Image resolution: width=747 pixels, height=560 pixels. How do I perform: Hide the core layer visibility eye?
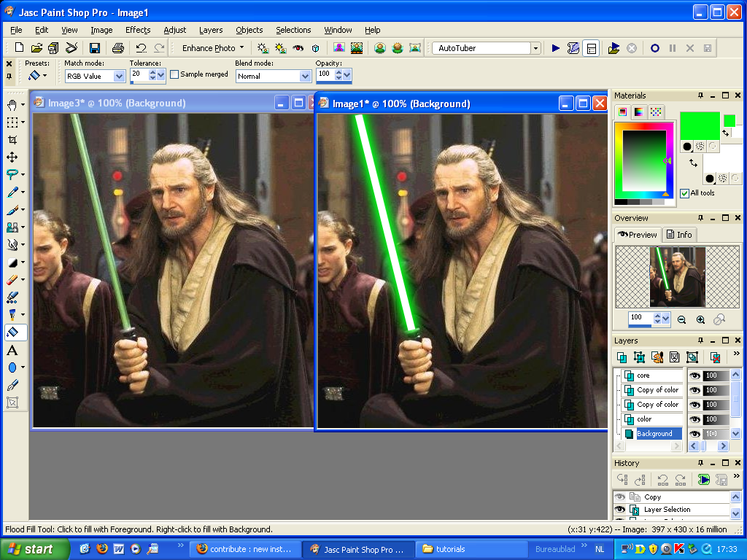pyautogui.click(x=695, y=376)
